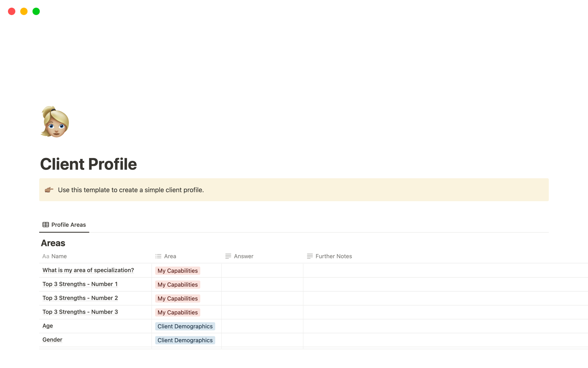Open 'What is my area of specialization?' row
This screenshot has width=588, height=368.
pyautogui.click(x=88, y=270)
